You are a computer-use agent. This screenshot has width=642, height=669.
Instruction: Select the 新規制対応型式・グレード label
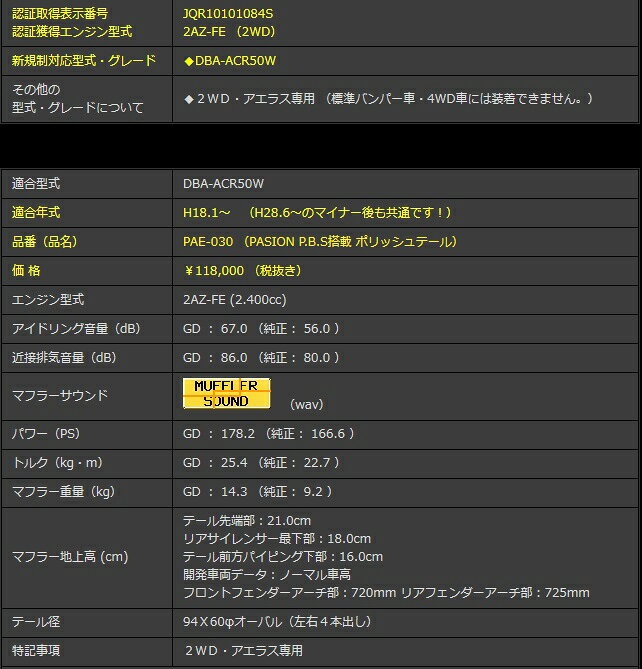tap(84, 61)
